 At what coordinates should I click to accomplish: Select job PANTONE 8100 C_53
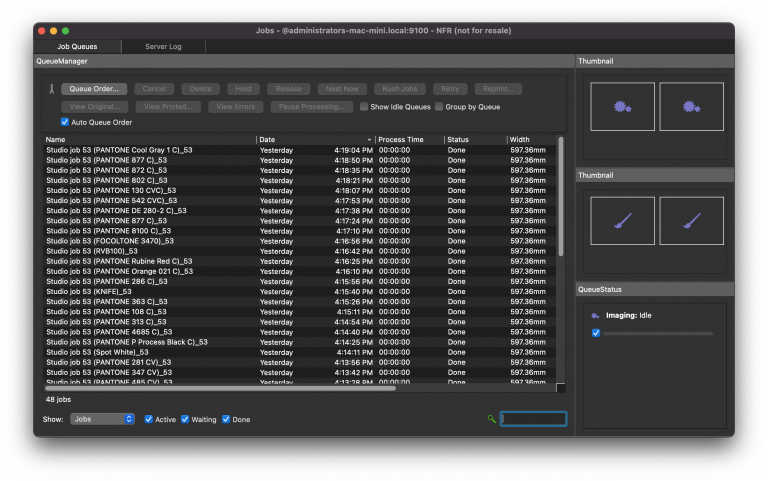pyautogui.click(x=300, y=231)
